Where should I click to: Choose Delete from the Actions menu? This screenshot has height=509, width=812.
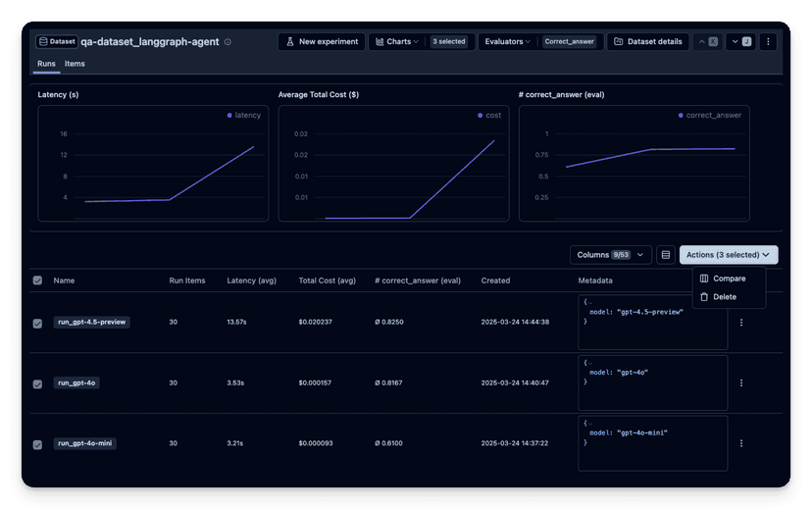pos(729,297)
